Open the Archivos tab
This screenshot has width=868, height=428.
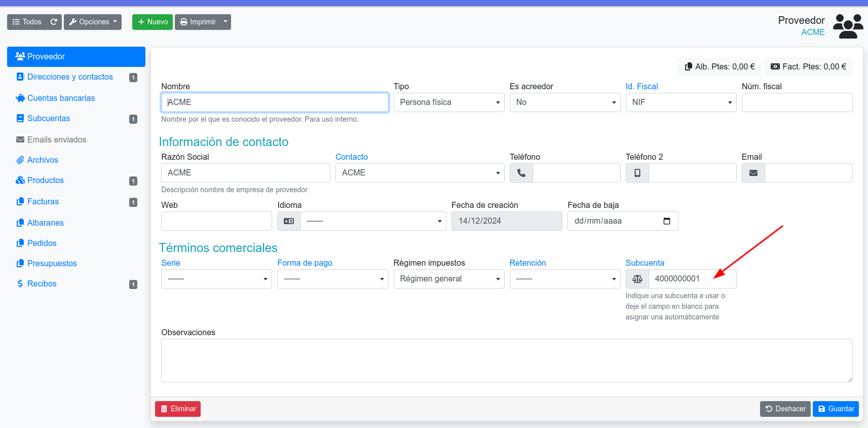click(x=76, y=160)
